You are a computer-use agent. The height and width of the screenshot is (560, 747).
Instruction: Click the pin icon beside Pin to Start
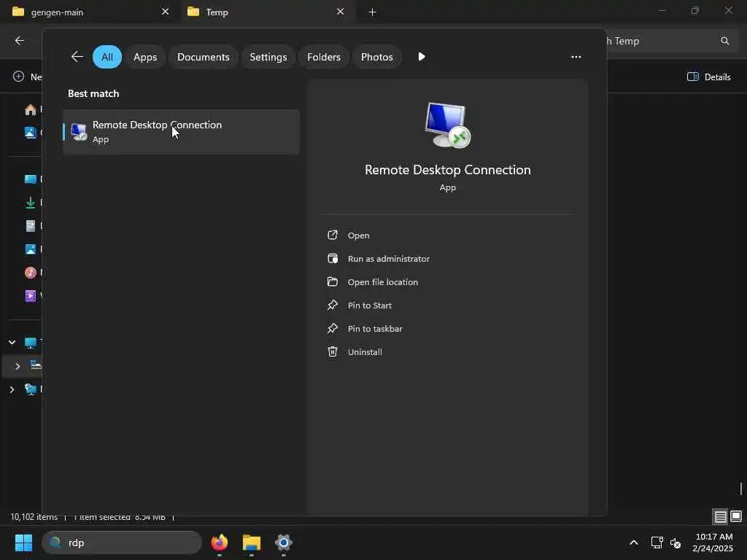tap(333, 305)
